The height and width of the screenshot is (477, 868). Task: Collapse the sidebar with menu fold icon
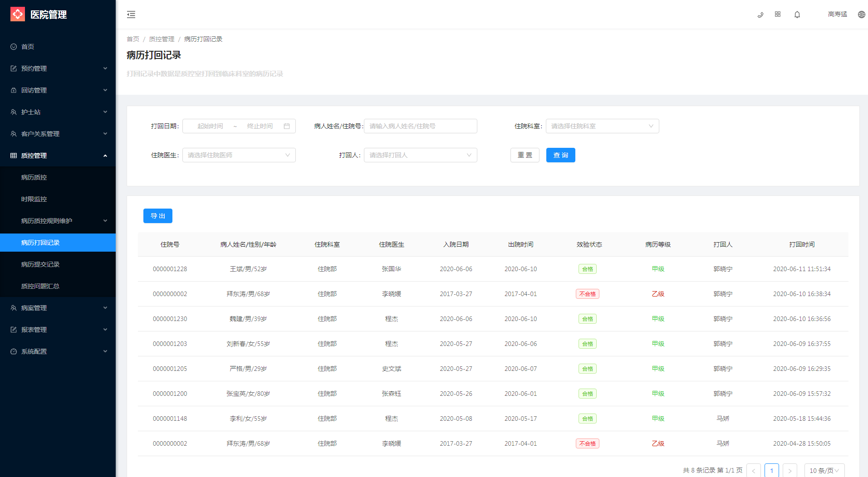131,15
